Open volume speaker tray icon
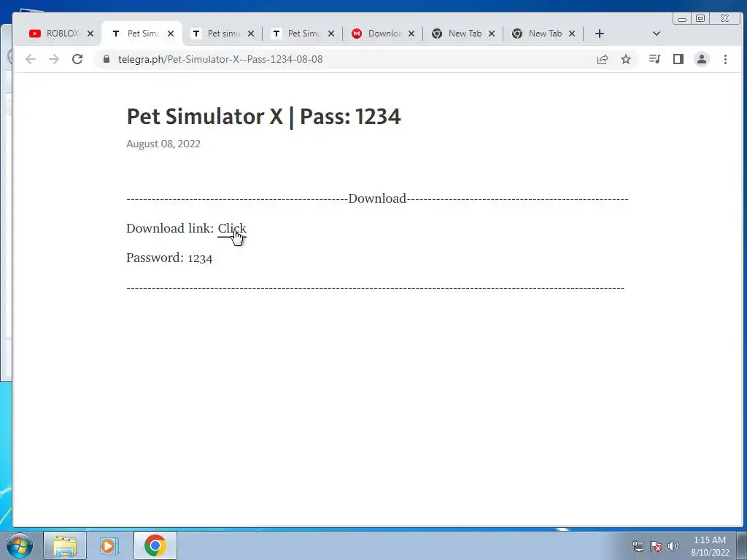747x560 pixels. click(673, 546)
